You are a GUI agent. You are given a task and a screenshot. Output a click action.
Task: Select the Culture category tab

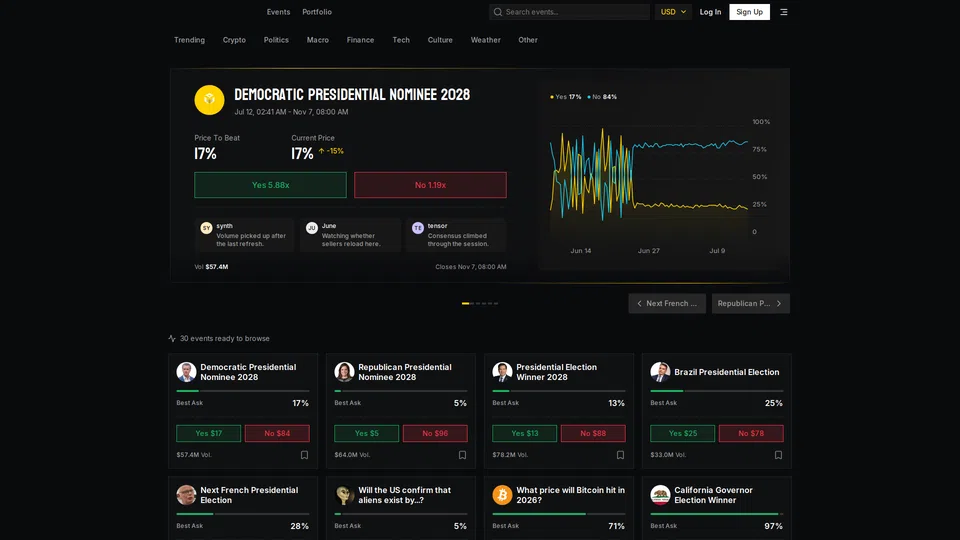pos(440,40)
